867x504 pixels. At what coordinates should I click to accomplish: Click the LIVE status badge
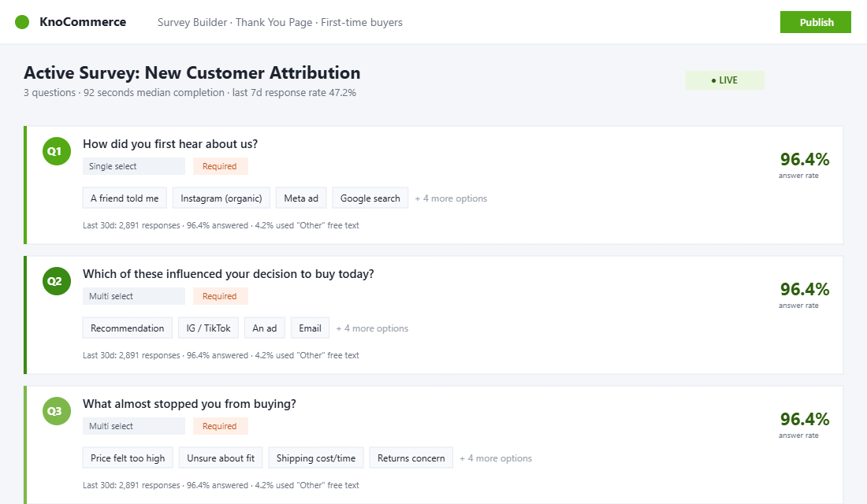click(725, 80)
